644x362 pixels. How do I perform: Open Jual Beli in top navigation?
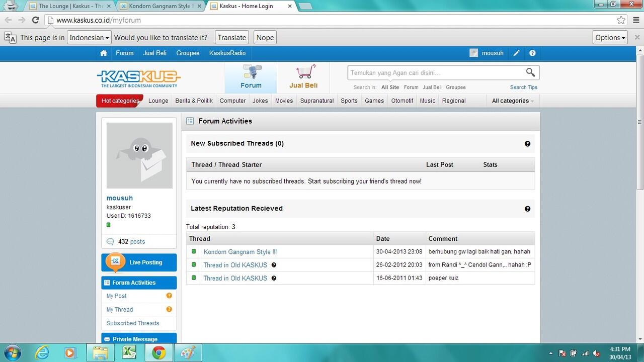[x=154, y=53]
